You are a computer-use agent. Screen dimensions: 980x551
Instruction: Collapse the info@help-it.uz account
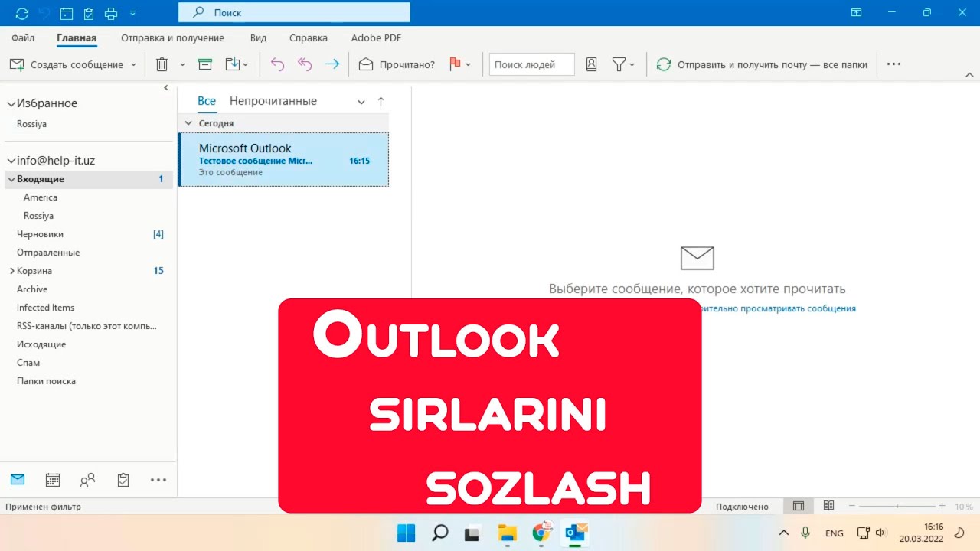tap(11, 161)
